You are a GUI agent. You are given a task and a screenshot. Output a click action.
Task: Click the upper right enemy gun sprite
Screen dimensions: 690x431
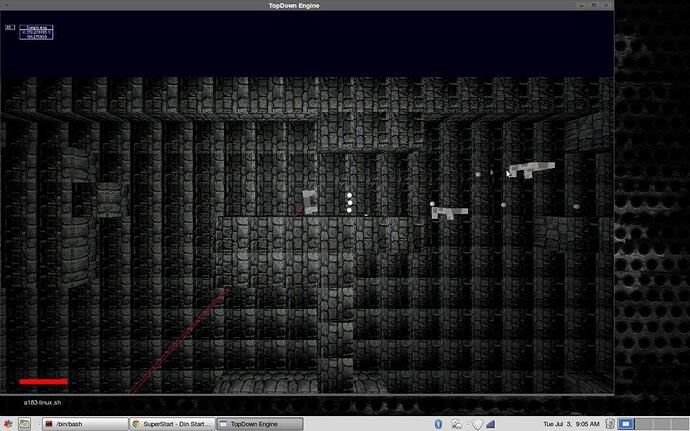point(532,169)
